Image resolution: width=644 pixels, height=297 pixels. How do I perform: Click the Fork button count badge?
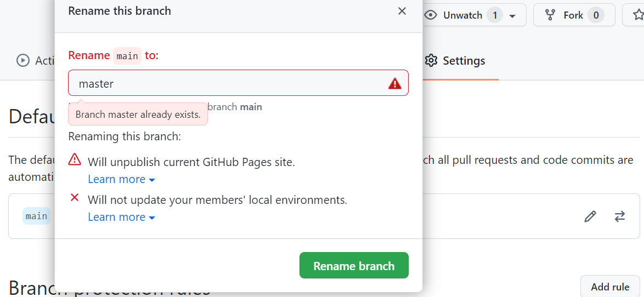pyautogui.click(x=596, y=15)
